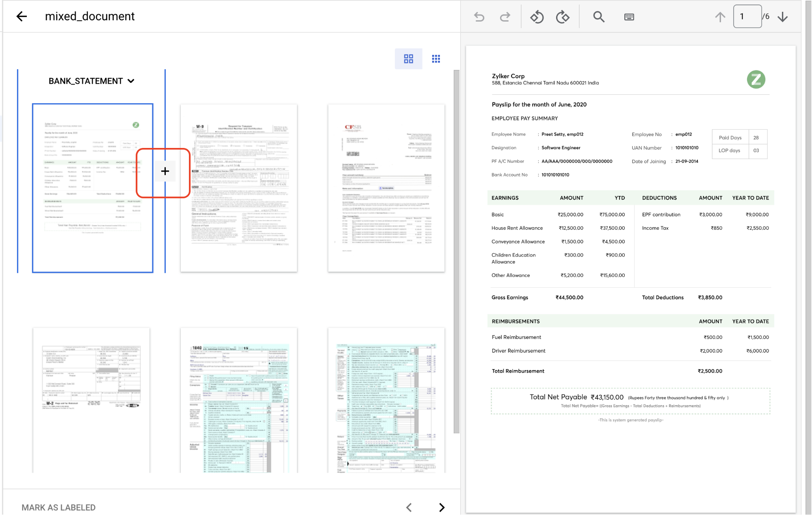Viewport: 812px width, 515px height.
Task: Click the page number input field
Action: [x=747, y=17]
